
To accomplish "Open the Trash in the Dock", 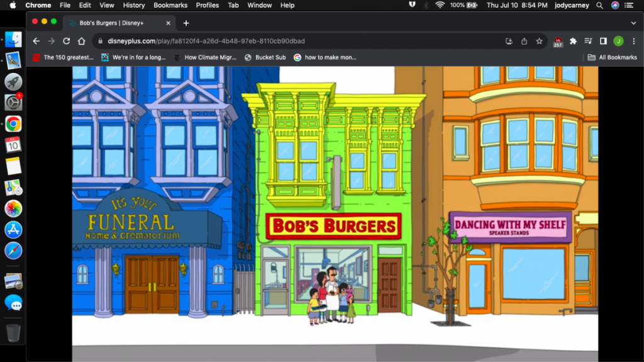I will click(x=13, y=332).
